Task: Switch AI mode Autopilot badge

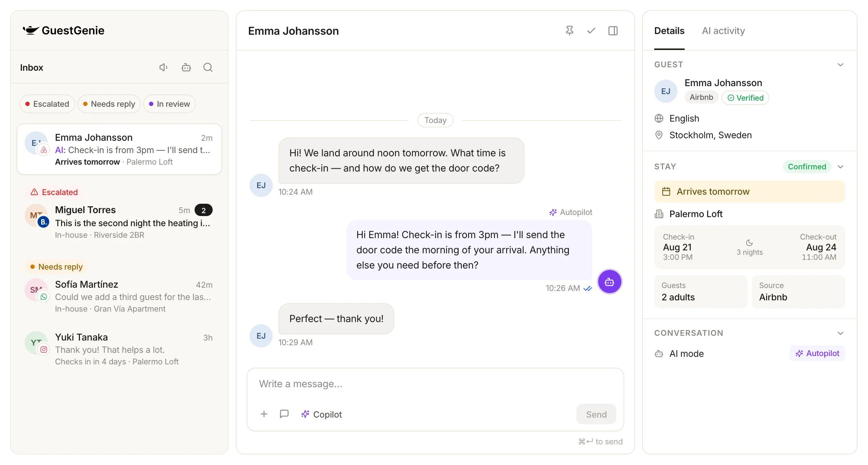Action: click(817, 353)
